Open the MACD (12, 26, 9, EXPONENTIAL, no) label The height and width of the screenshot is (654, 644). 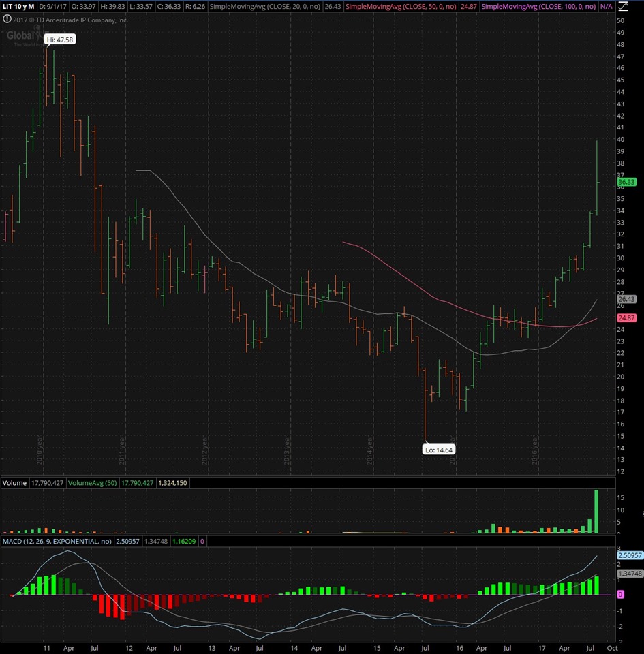click(x=57, y=541)
